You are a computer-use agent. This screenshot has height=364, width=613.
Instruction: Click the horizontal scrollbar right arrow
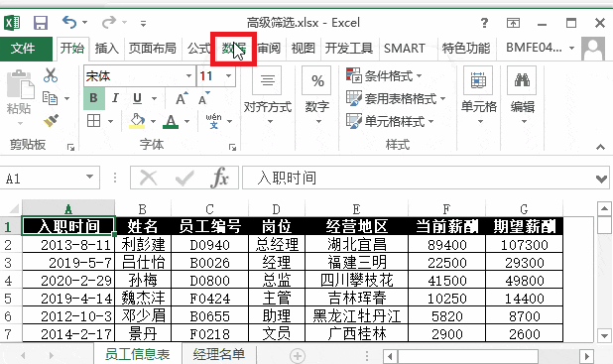(586, 357)
